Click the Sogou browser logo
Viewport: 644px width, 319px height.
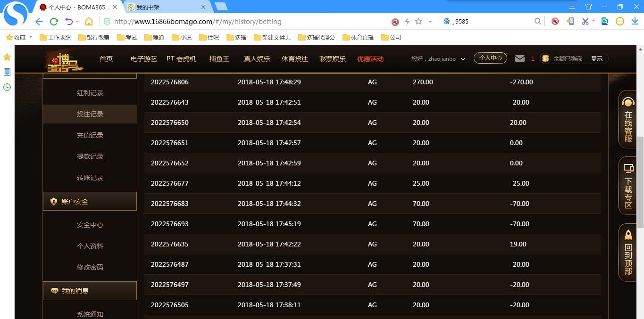pos(16,14)
